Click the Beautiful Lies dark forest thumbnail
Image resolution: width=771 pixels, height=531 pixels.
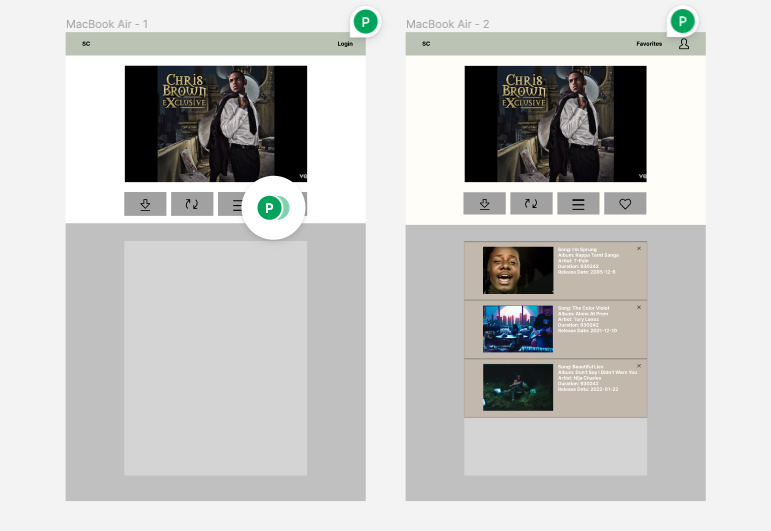point(518,387)
